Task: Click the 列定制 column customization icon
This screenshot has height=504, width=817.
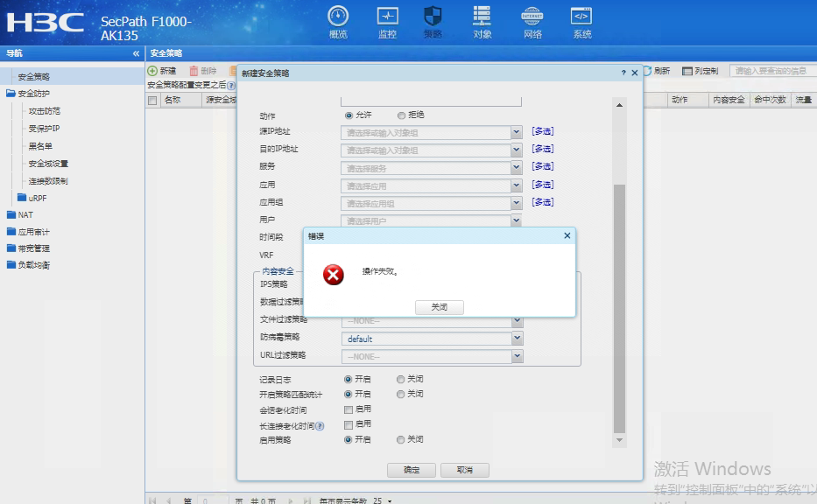Action: 687,71
